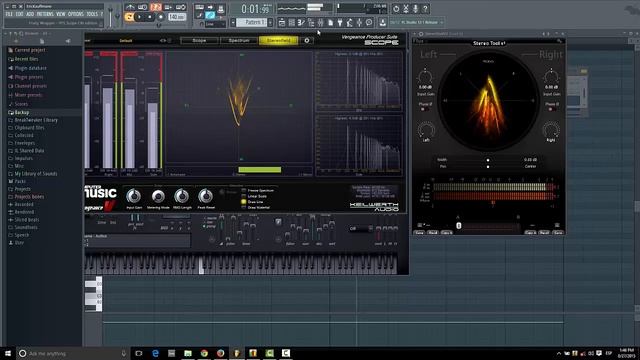Click the highlighted orange countdown toolbar icon
The image size is (640, 360).
[156, 7]
